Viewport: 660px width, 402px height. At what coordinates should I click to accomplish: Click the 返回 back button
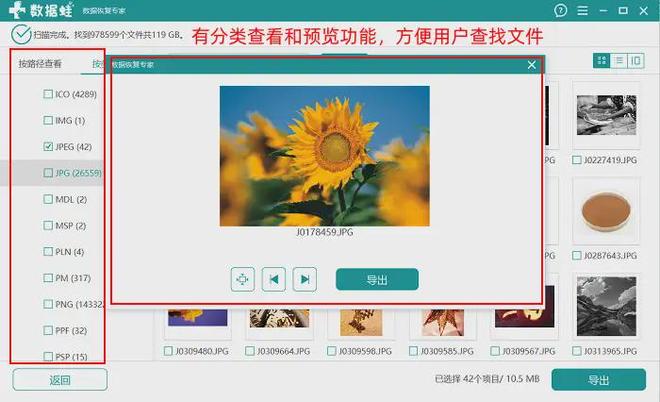click(60, 380)
